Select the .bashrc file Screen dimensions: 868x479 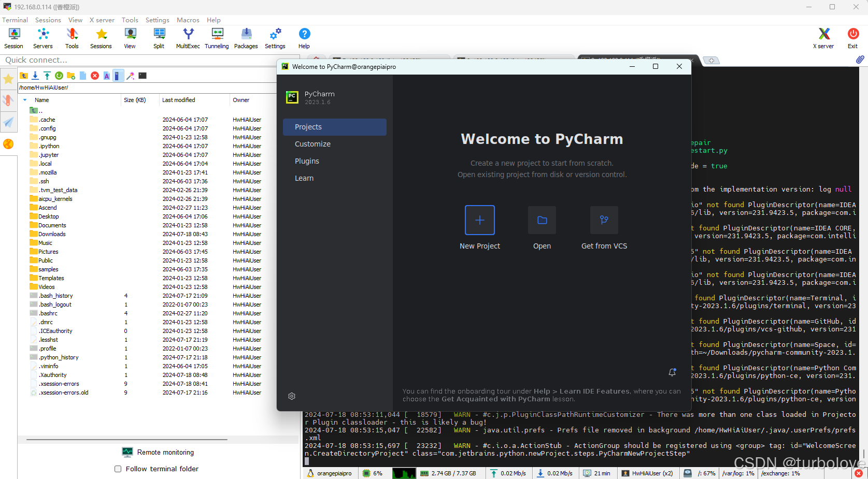point(147,313)
